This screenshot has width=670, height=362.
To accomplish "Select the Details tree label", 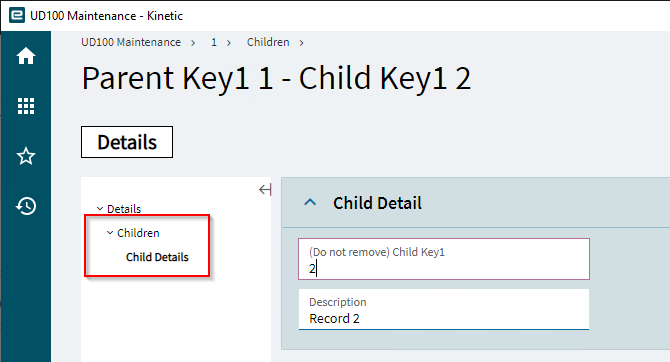I will (124, 209).
